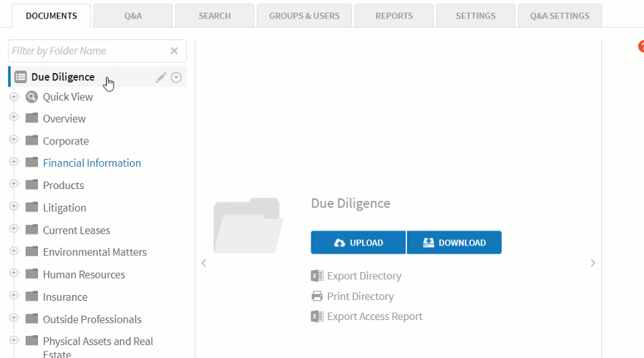
Task: Click the large Due Diligence folder thumbnail
Action: [247, 225]
